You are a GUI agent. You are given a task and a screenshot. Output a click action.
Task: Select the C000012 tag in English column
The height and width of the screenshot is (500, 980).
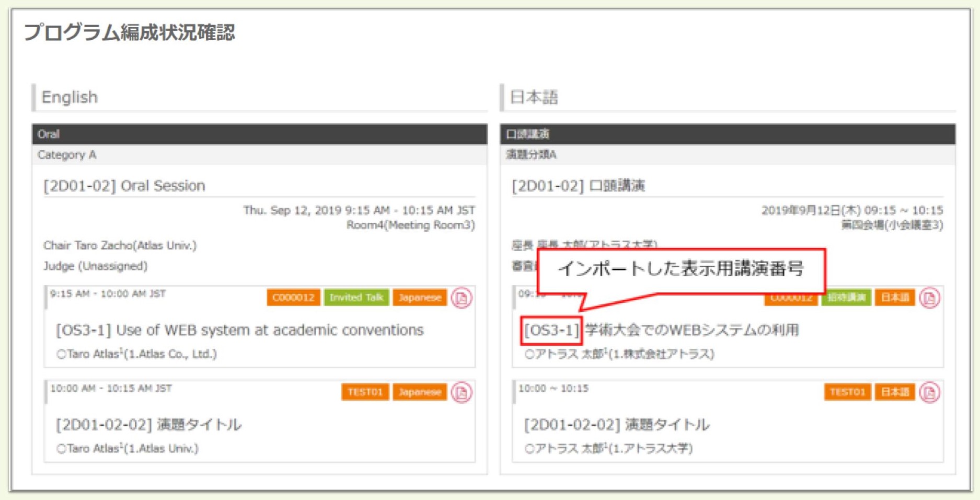point(293,298)
